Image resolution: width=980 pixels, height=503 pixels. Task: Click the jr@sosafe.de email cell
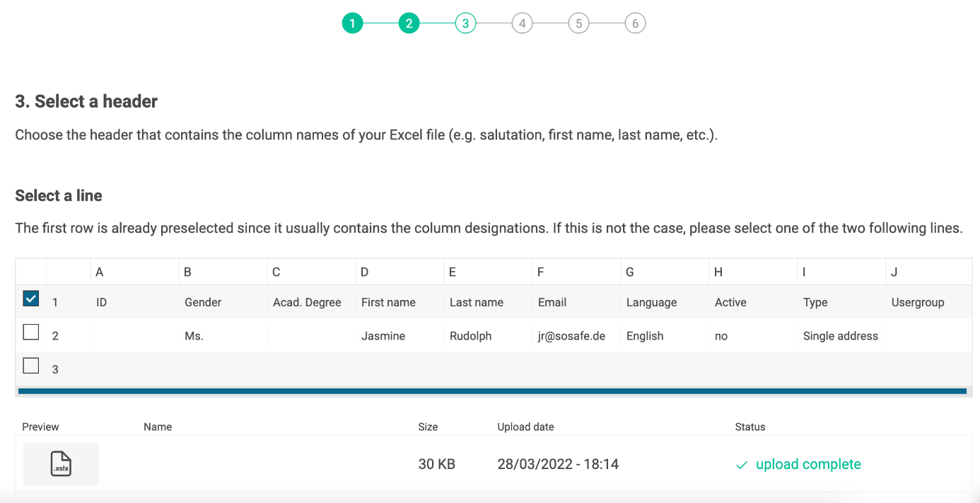[571, 336]
